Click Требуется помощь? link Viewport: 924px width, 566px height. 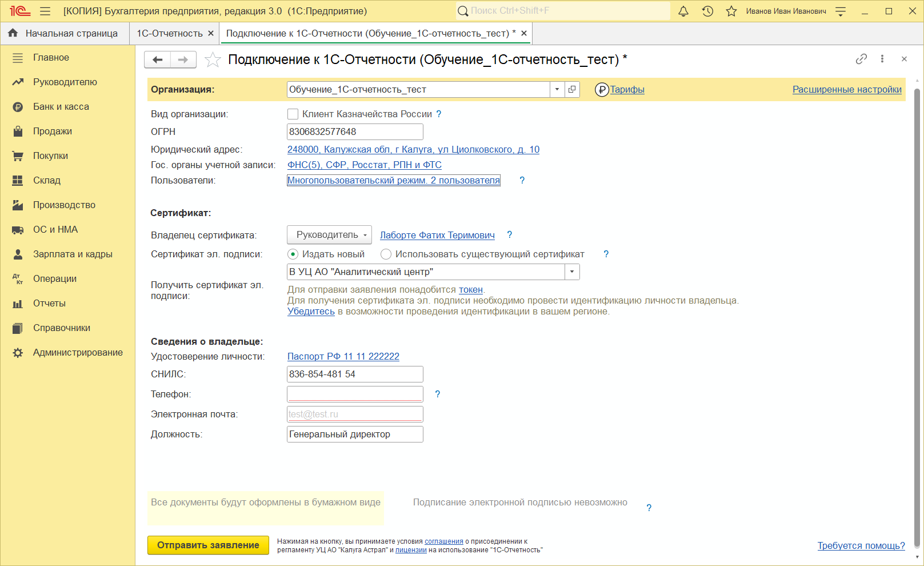coord(861,546)
